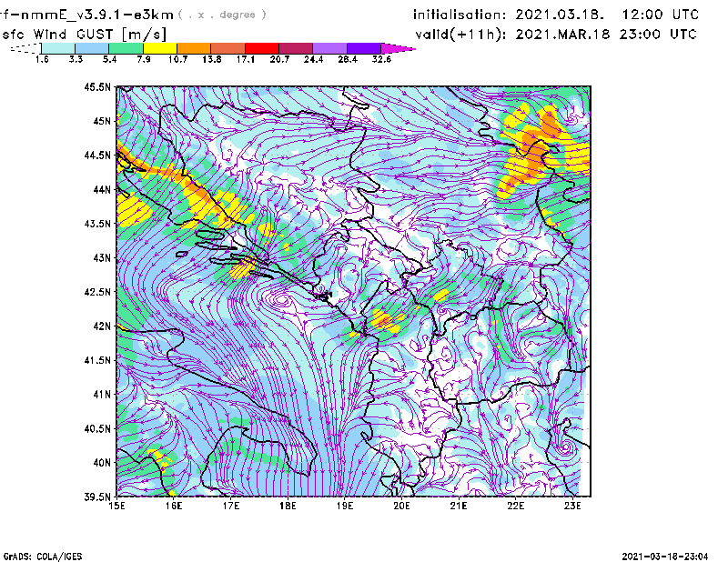Click the light blue 3.3–5.4 legend swatch

click(92, 48)
